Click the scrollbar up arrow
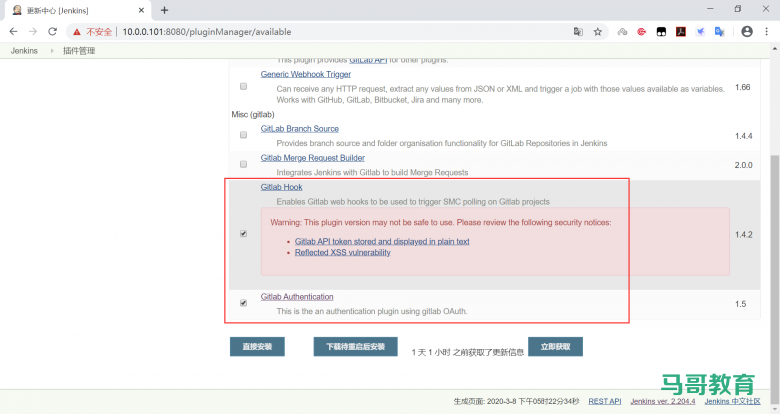Screen dimensions: 780x414 pos(775,49)
